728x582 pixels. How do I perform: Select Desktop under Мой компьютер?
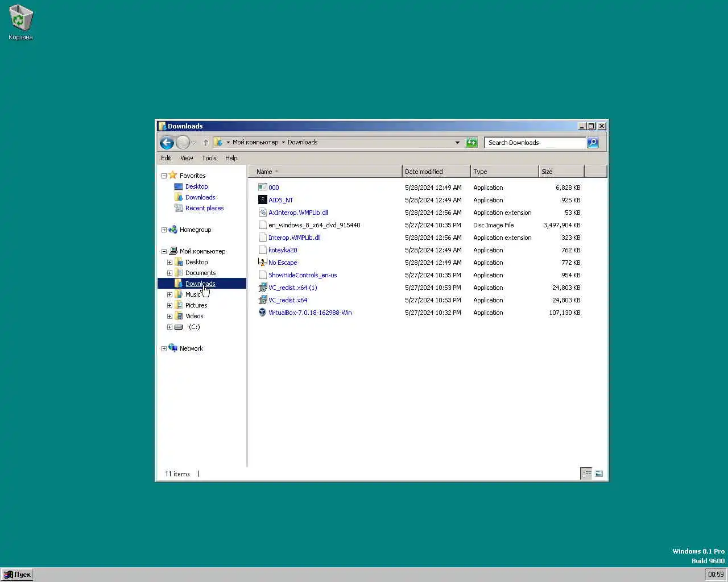click(x=196, y=262)
